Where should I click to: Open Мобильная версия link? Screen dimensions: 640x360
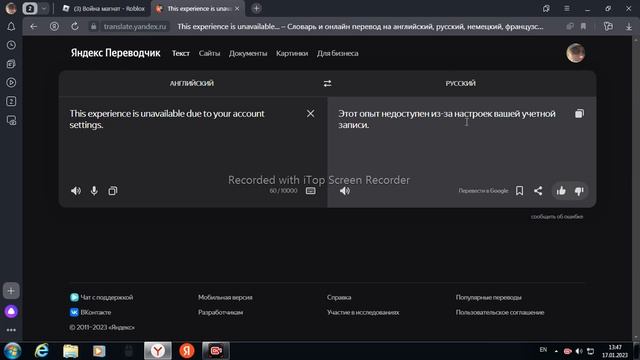[x=225, y=297]
